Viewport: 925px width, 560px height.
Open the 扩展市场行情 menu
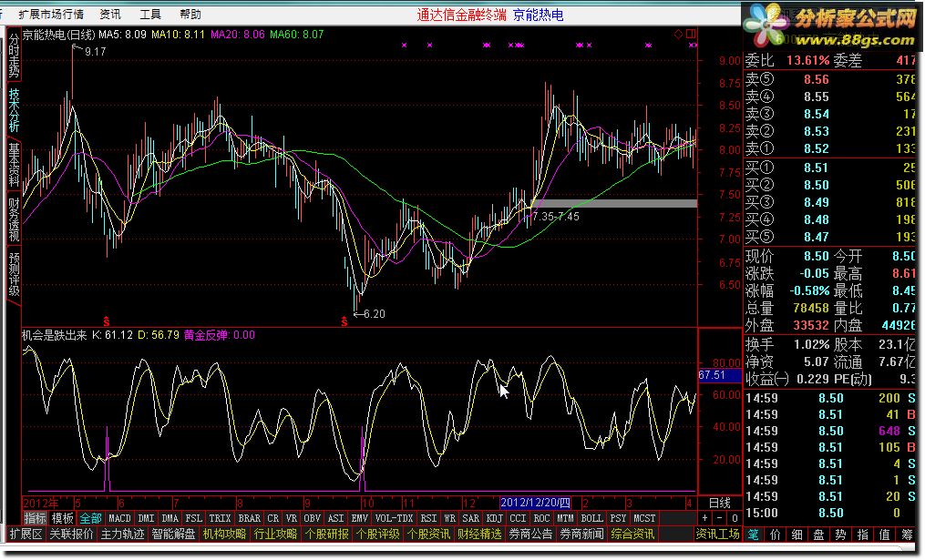pyautogui.click(x=51, y=15)
